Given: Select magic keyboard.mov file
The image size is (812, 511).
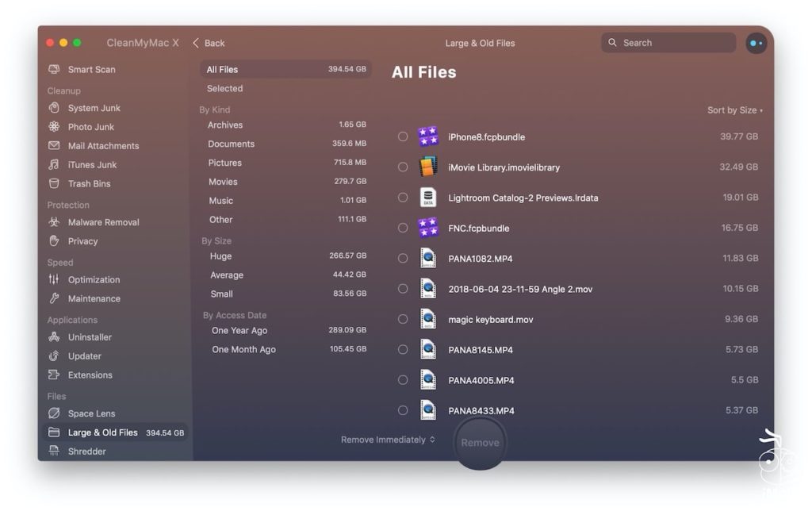Looking at the screenshot, I should 403,319.
